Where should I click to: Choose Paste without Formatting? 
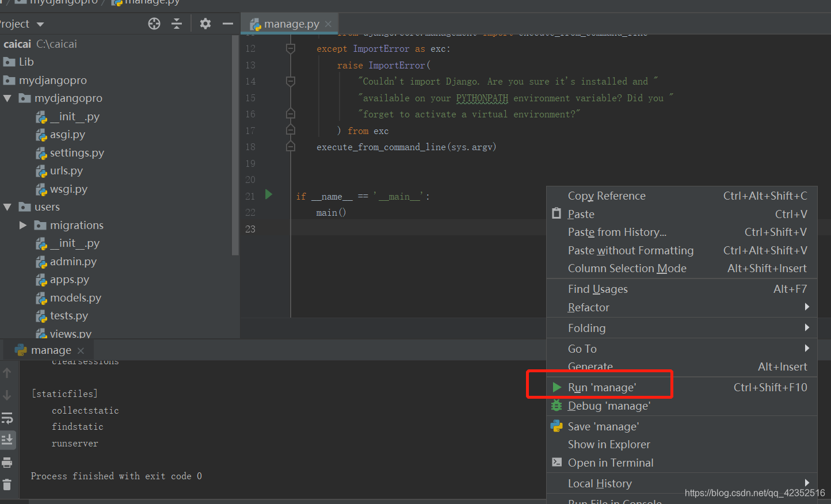pos(682,250)
